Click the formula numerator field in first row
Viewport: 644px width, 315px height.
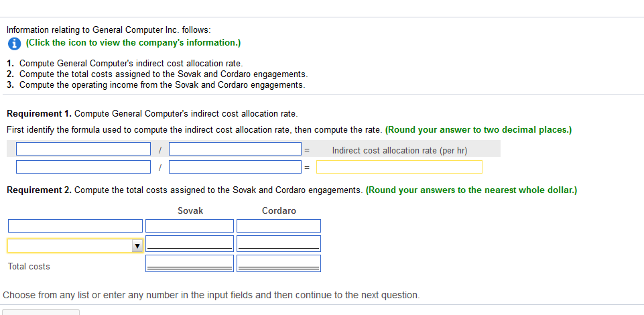pos(84,149)
